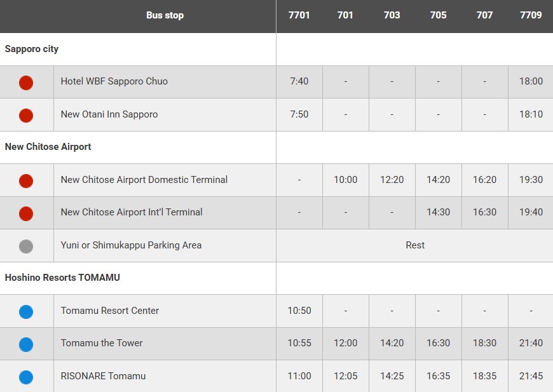Viewport: 553px width, 392px height.
Task: Click red dot beside New Chitose Airport Int'l Terminal
Action: coord(26,213)
